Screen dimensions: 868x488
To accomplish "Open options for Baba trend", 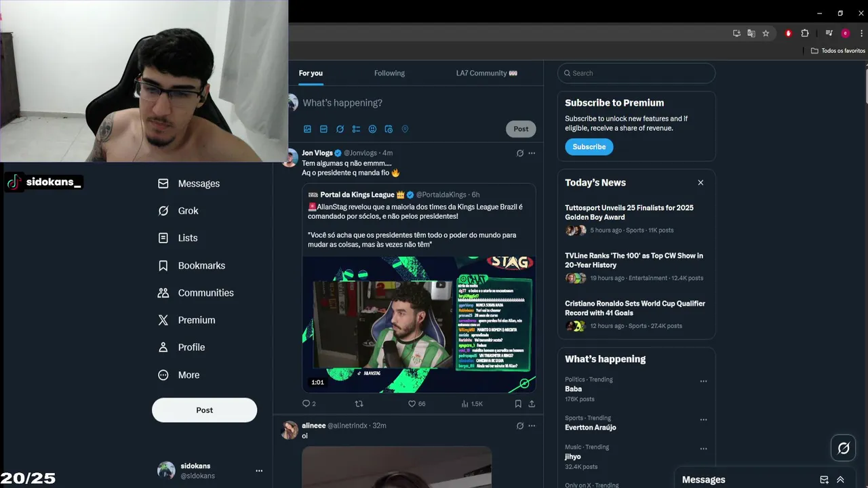I will [x=703, y=381].
